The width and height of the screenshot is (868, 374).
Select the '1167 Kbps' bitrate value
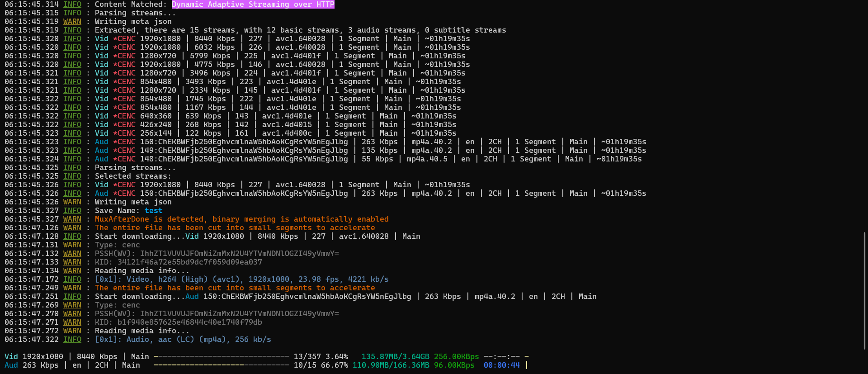pos(206,108)
